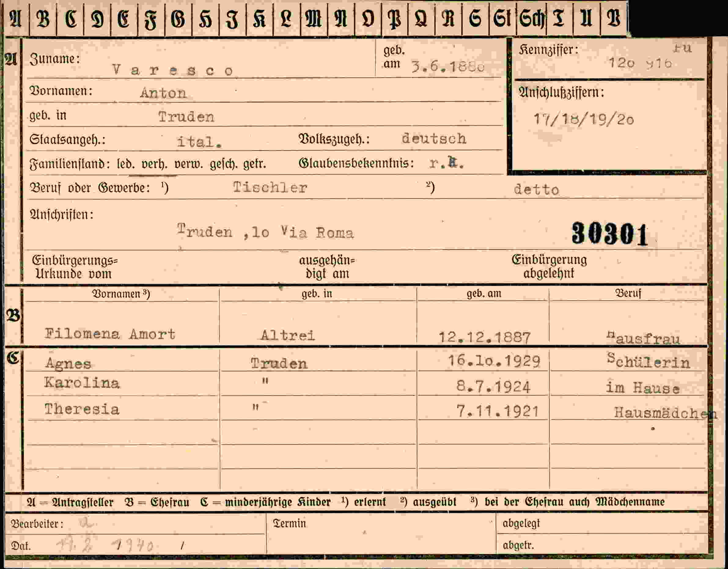Click 'Truden' beside the 'geb. in' label
The width and height of the screenshot is (728, 569).
click(186, 117)
